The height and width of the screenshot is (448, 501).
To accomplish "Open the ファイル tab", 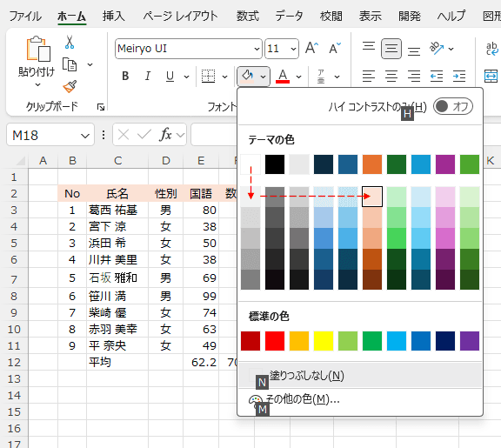I will 25,16.
